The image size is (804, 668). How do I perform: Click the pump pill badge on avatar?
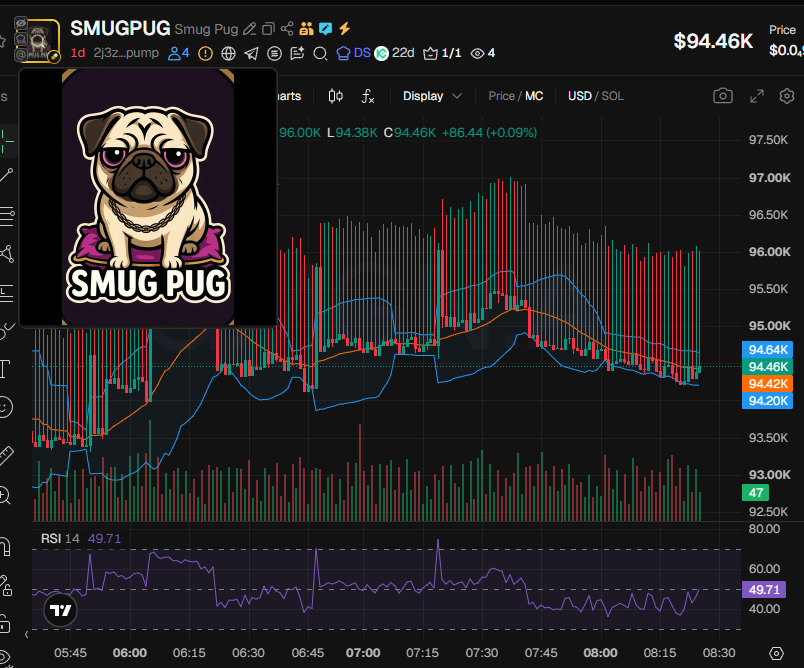(x=54, y=57)
